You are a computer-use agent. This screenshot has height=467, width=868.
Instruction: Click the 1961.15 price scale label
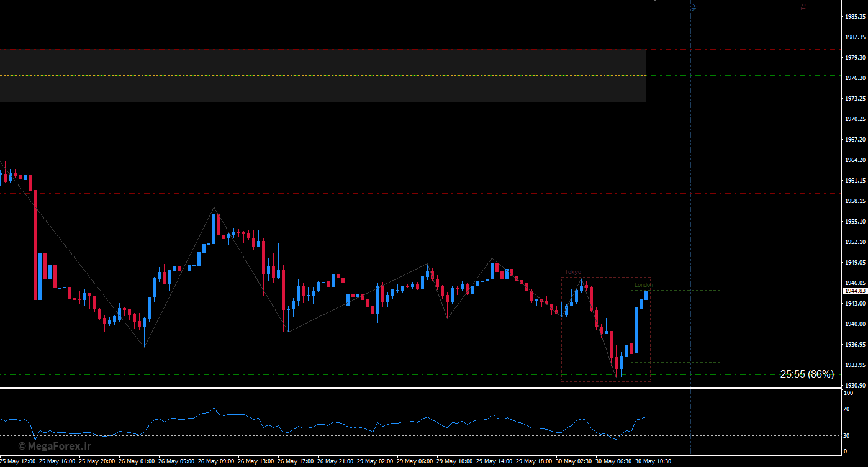[x=854, y=181]
